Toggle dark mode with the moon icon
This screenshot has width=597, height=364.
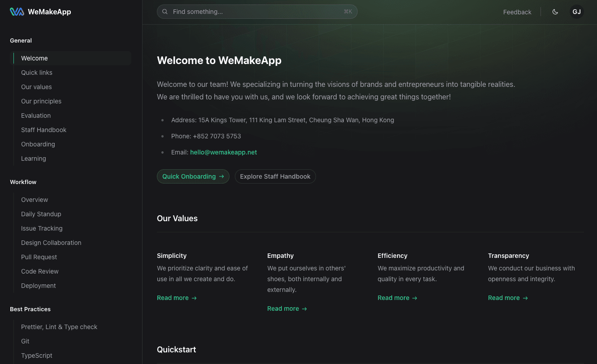tap(555, 12)
